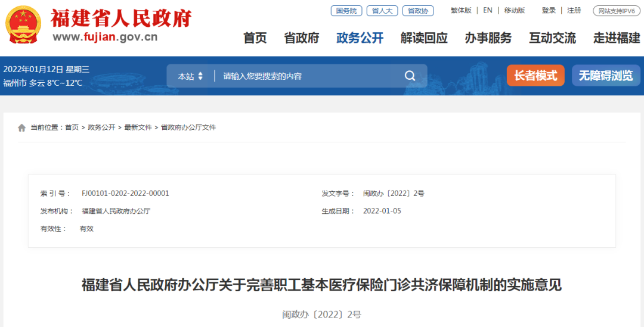Click 省政府办公厅文件 breadcrumb link
644x327 pixels.
pos(188,127)
